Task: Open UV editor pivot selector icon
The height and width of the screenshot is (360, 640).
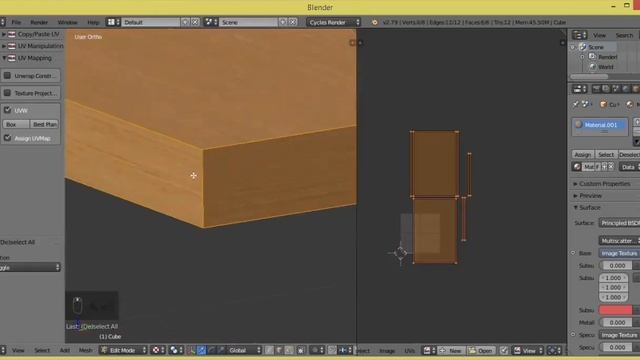Action: (x=554, y=350)
